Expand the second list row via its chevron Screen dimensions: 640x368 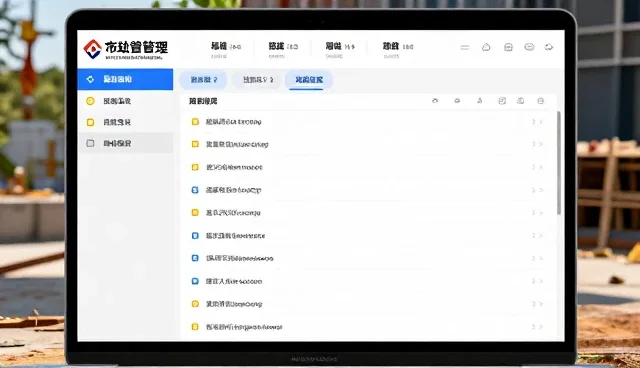coord(541,144)
